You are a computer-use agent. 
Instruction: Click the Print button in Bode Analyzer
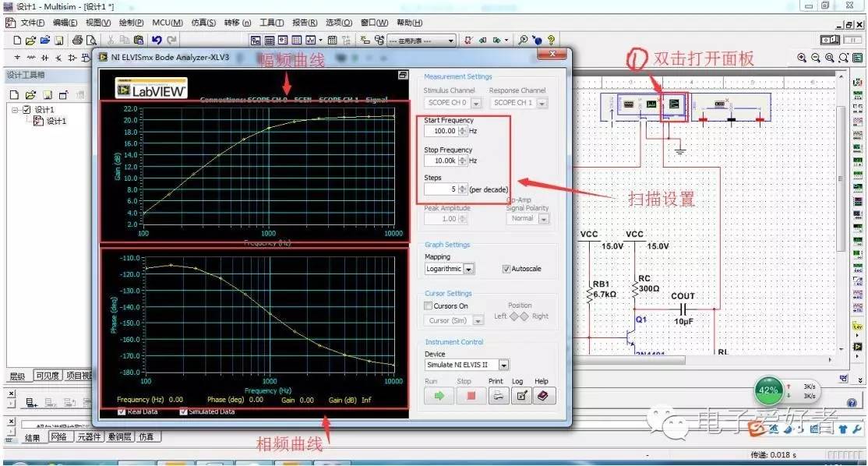pos(498,396)
